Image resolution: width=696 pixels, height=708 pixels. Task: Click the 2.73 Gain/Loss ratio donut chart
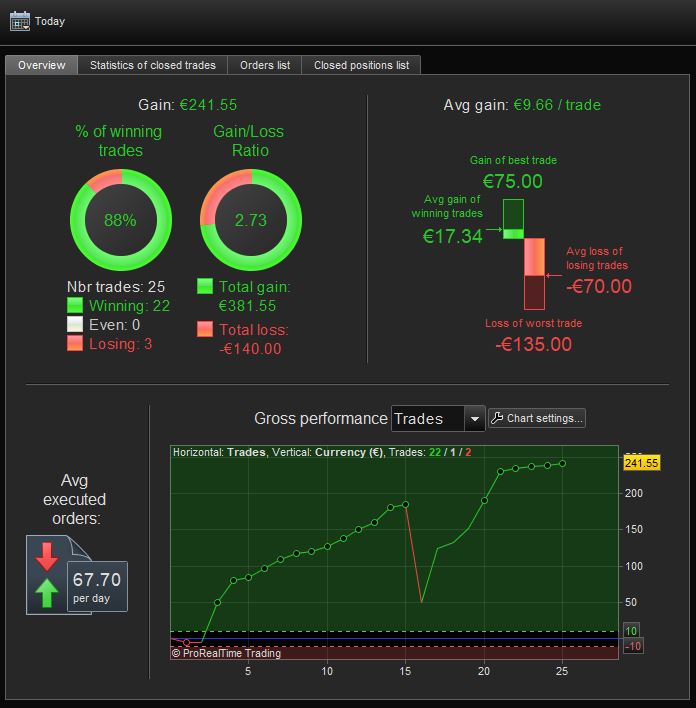251,220
